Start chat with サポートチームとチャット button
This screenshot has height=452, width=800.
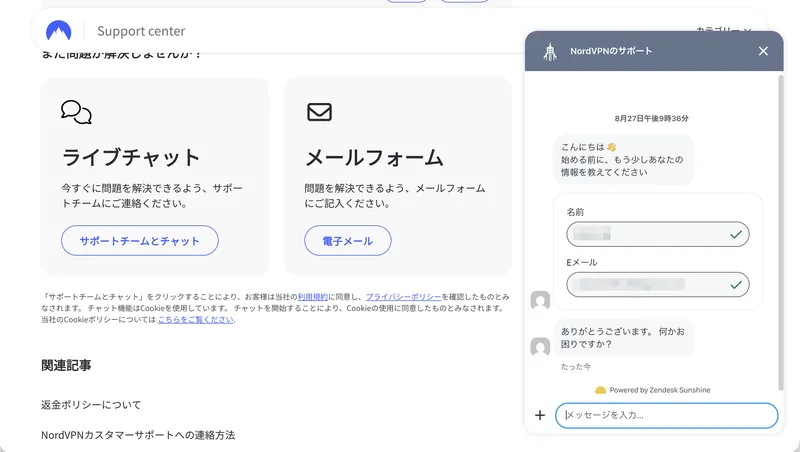(x=140, y=241)
